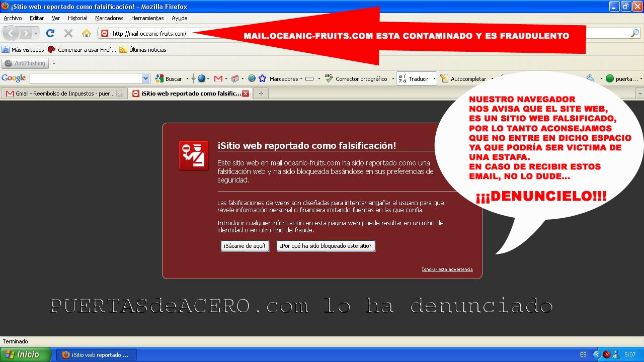The height and width of the screenshot is (362, 644).
Task: Click ¿Por qué ha sido bloqueado este sitio? button
Action: pyautogui.click(x=326, y=246)
